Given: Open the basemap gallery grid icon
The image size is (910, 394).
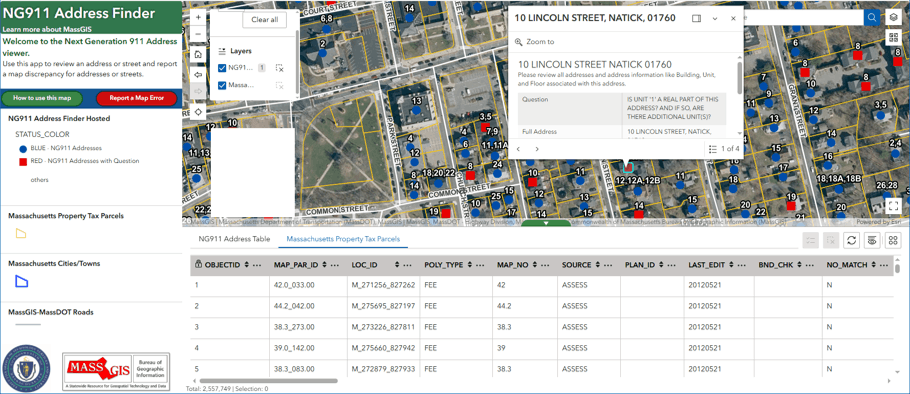Looking at the screenshot, I should pyautogui.click(x=893, y=38).
